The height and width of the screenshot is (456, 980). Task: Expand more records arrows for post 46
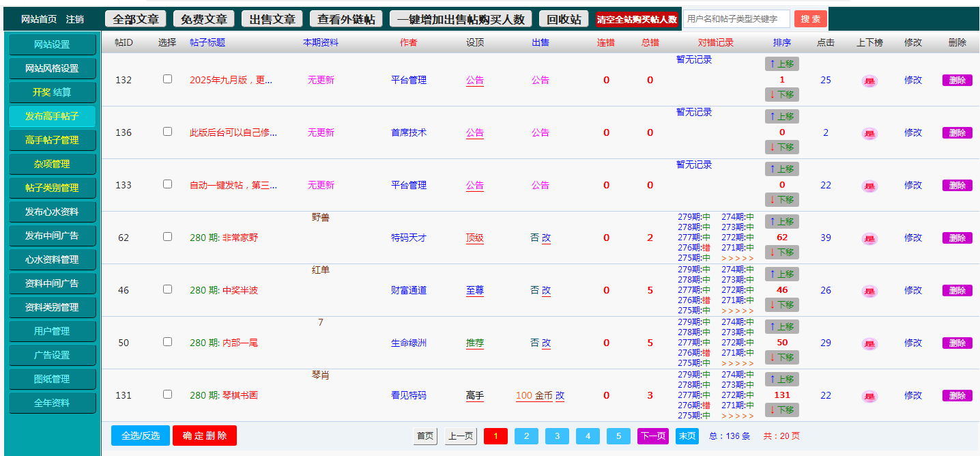[737, 311]
